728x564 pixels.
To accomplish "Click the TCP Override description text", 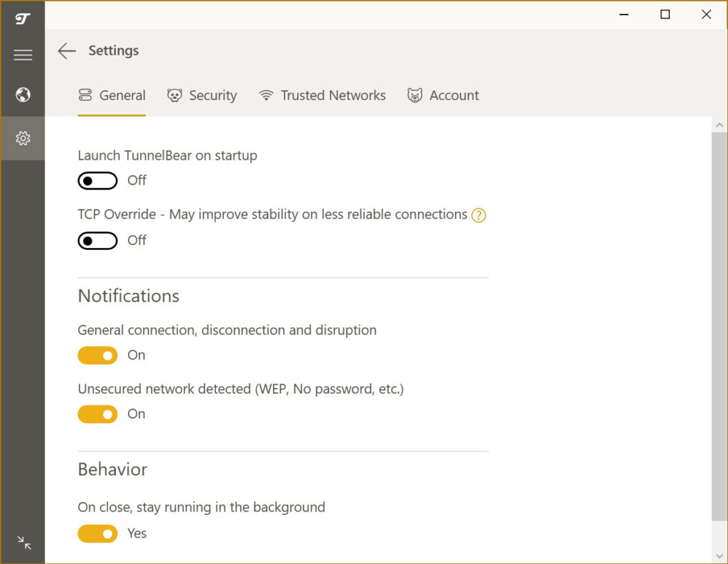I will pyautogui.click(x=272, y=215).
